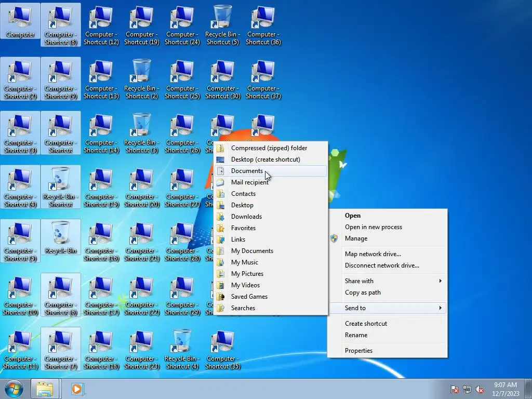Open the Windows Start menu
The image size is (532, 399).
[14, 389]
